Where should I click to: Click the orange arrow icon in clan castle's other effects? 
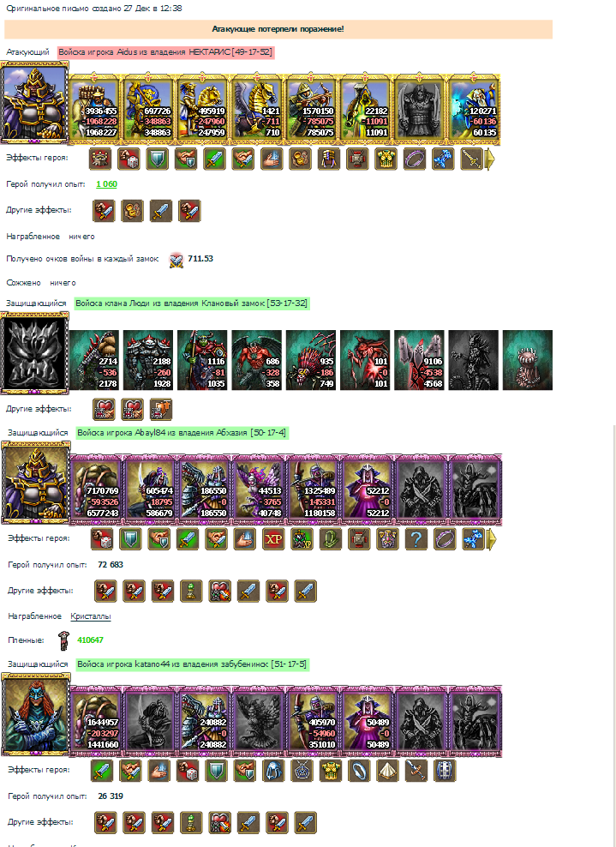pyautogui.click(x=161, y=410)
